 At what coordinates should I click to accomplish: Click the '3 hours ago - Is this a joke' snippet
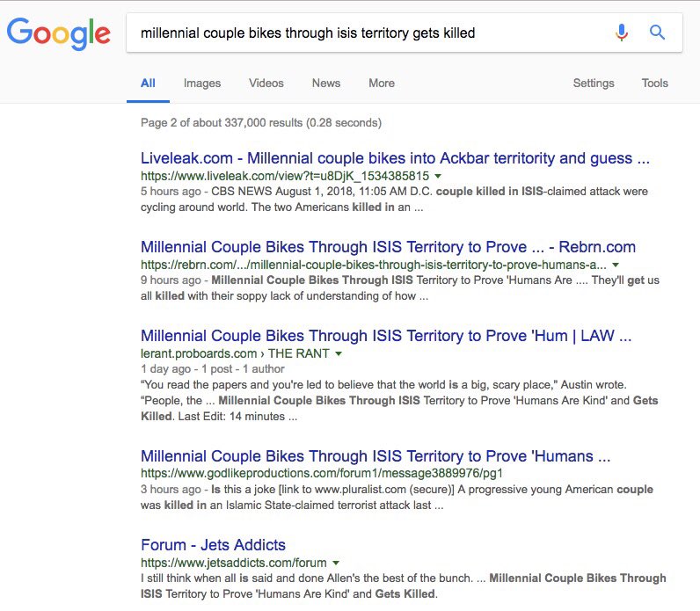[397, 498]
